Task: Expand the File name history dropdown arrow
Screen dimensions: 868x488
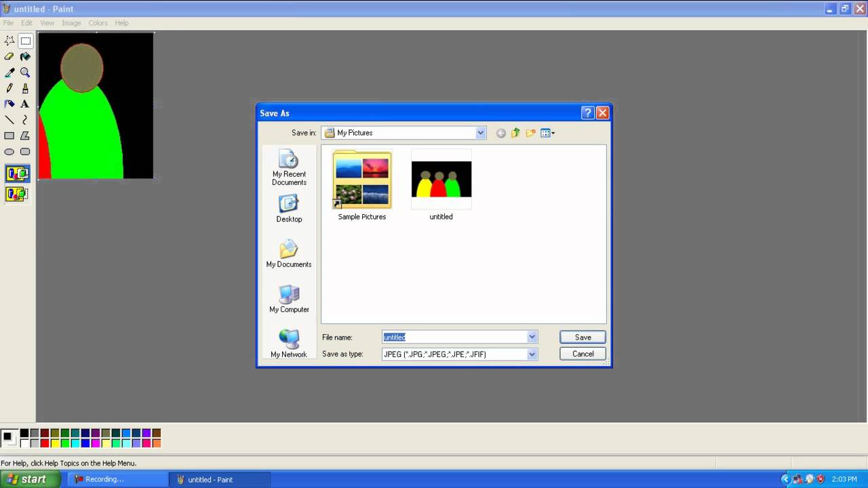Action: coord(532,337)
